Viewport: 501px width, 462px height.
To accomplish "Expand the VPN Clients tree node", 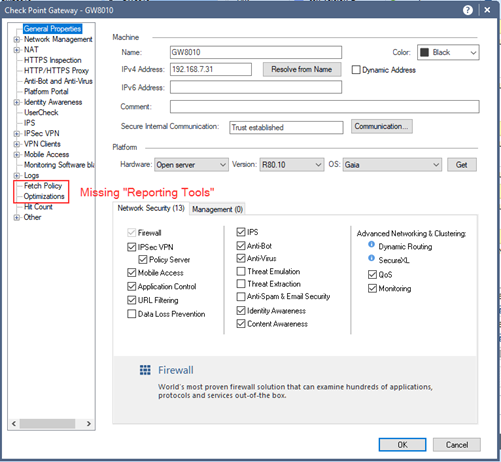I will 17,144.
